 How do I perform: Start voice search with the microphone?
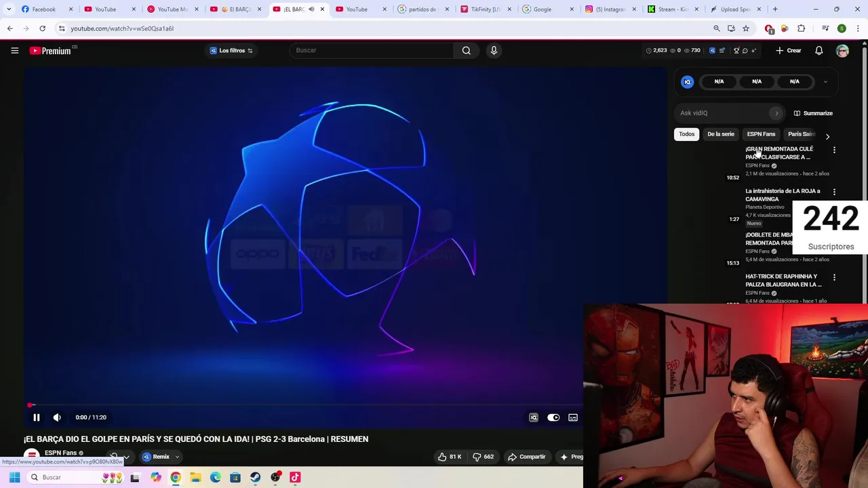click(494, 50)
